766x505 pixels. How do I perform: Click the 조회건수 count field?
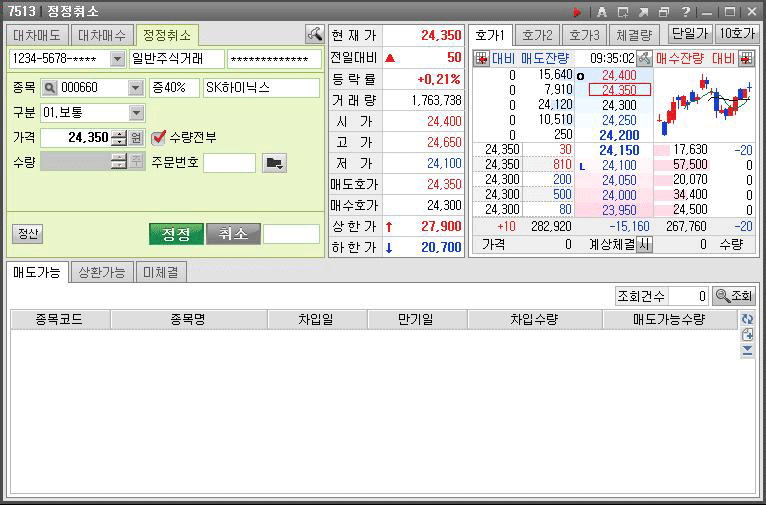click(688, 296)
